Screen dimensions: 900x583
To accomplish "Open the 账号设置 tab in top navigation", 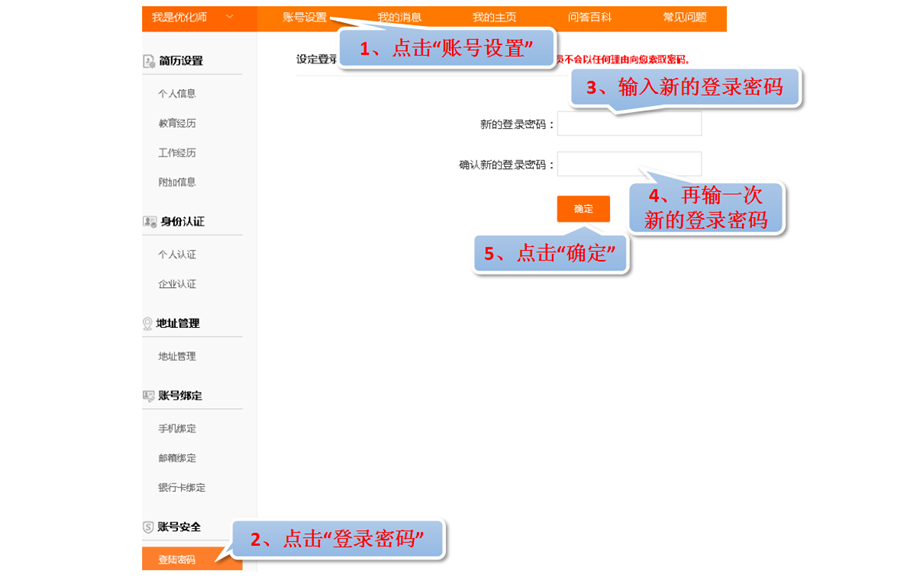I will (304, 18).
